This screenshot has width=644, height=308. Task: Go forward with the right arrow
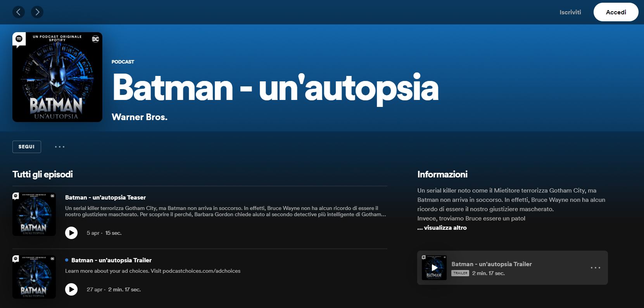click(x=37, y=12)
